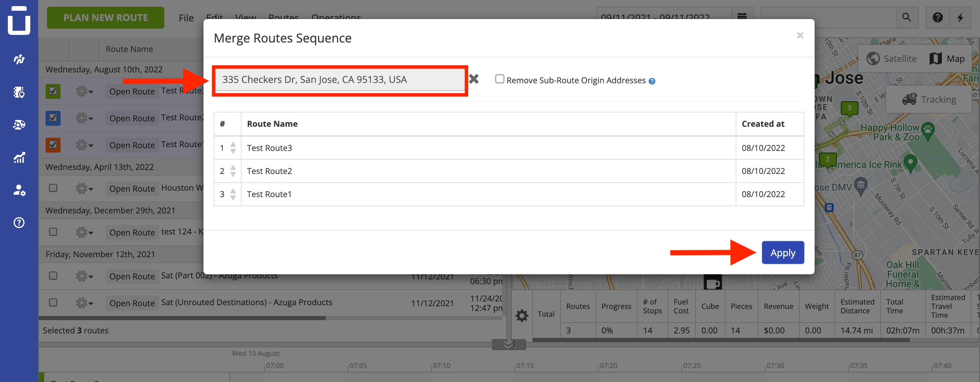The width and height of the screenshot is (980, 382).
Task: Toggle the Tracking map button
Action: point(929,99)
